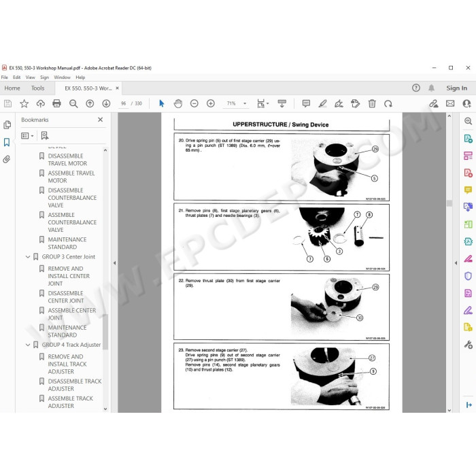The image size is (476, 476).
Task: Open the Comment tool in the right pane
Action: pos(468,190)
